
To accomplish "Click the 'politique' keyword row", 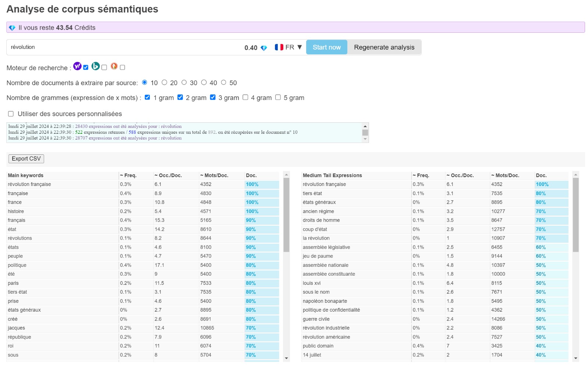I will pos(143,265).
